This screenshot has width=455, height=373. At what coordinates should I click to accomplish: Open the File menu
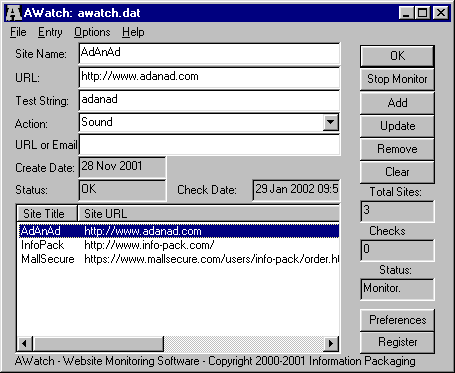tap(18, 32)
